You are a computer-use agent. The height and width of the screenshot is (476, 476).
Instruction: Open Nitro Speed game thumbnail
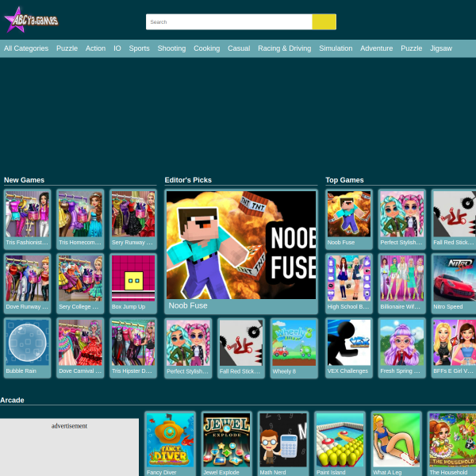tap(454, 283)
